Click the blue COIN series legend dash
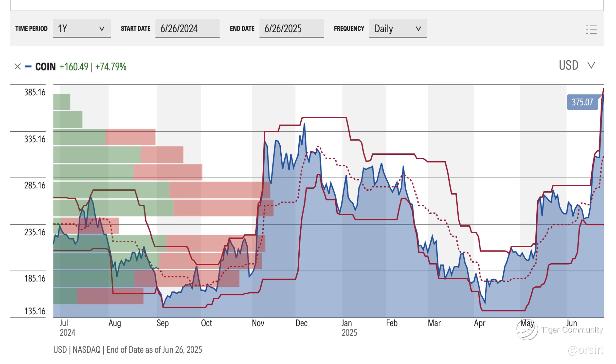The width and height of the screenshot is (616, 364). tap(28, 66)
